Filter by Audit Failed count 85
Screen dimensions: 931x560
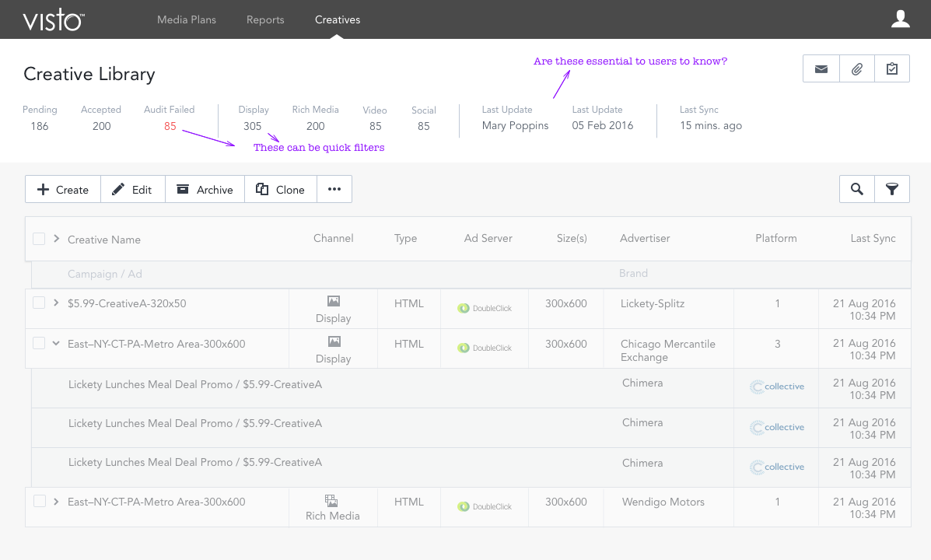(170, 126)
